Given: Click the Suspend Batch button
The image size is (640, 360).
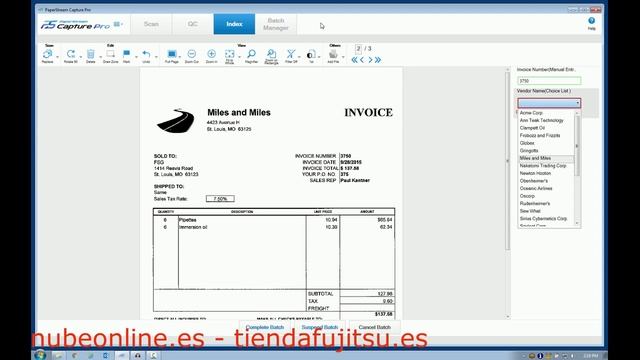Looking at the screenshot, I should (320, 327).
